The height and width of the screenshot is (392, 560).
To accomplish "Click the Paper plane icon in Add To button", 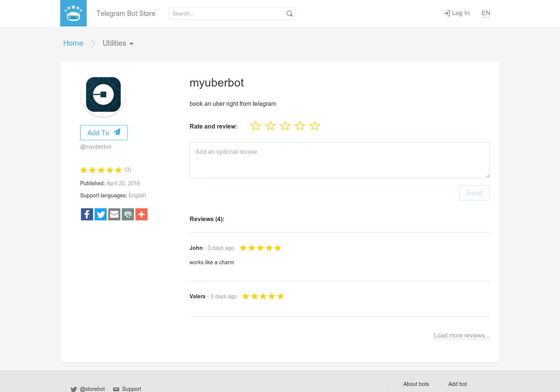I will (117, 132).
